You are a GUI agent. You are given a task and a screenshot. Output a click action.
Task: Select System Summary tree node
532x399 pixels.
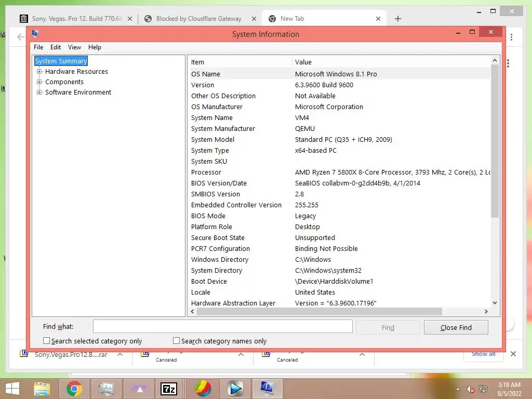[61, 61]
